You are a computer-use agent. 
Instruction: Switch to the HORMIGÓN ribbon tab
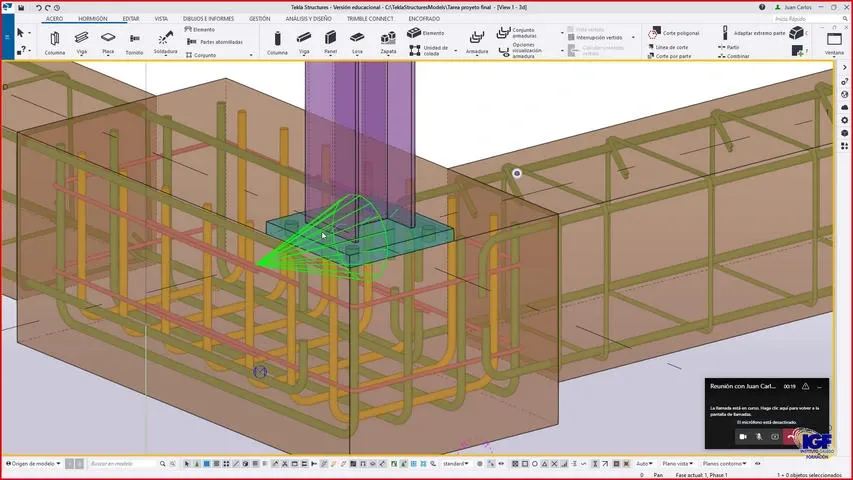pos(92,19)
